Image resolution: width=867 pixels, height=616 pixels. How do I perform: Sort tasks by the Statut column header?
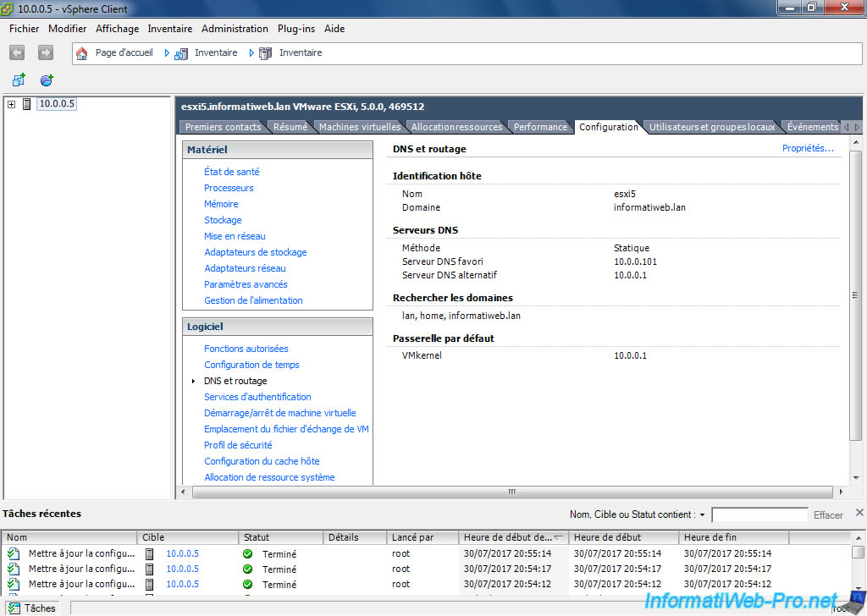click(281, 537)
